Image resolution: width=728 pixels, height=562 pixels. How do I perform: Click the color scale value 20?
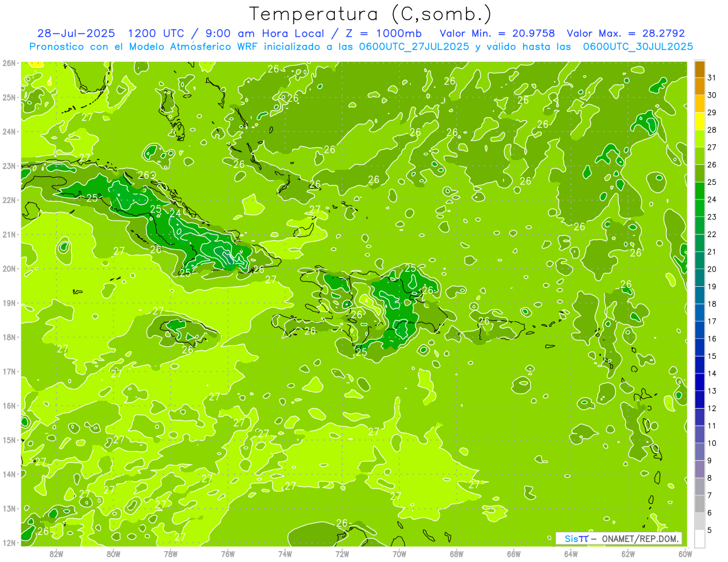(712, 269)
